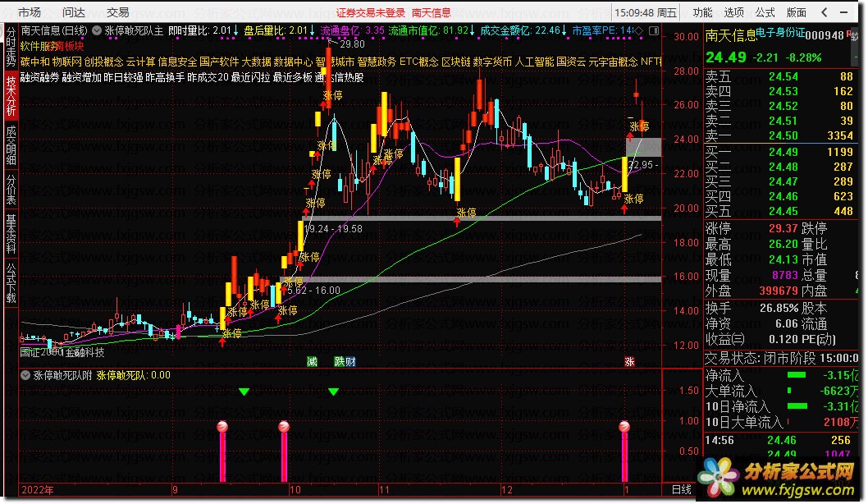This screenshot has height=504, width=868.
Task: Click the 区块链 concept tag
Action: tap(456, 62)
